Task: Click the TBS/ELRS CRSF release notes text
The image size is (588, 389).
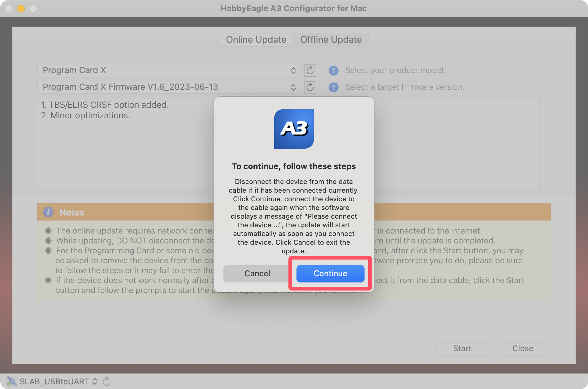Action: (x=105, y=105)
